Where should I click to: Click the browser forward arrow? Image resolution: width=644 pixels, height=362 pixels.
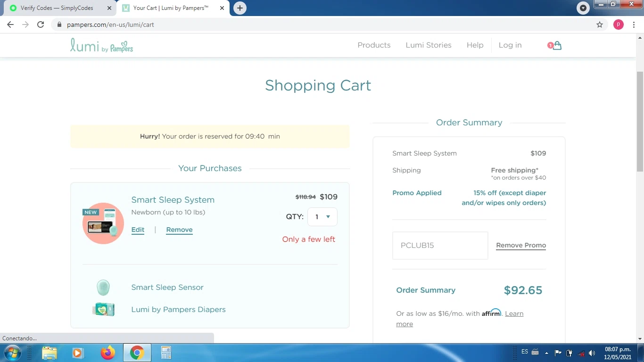(25, 25)
